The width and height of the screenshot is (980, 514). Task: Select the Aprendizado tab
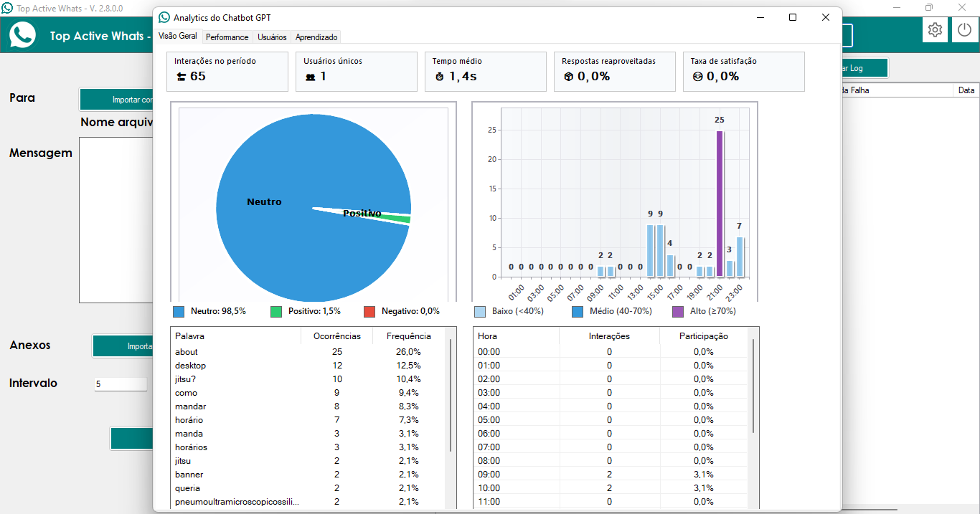[x=316, y=37]
